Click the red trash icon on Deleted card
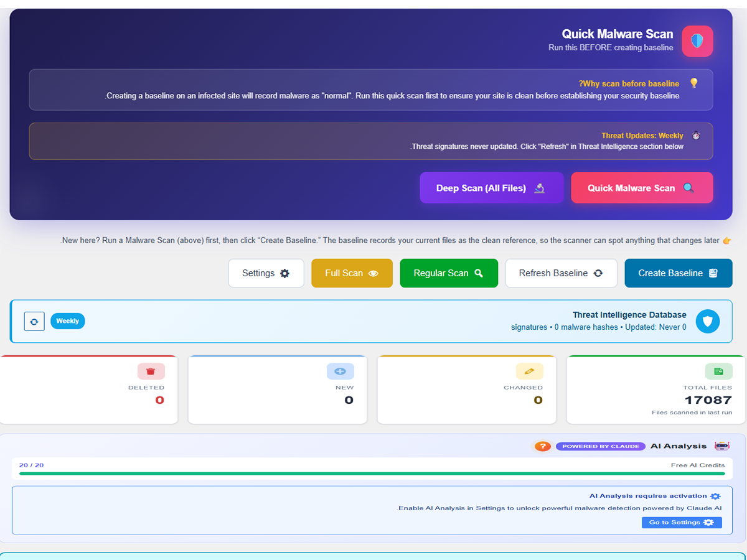The image size is (747, 560). coord(151,371)
